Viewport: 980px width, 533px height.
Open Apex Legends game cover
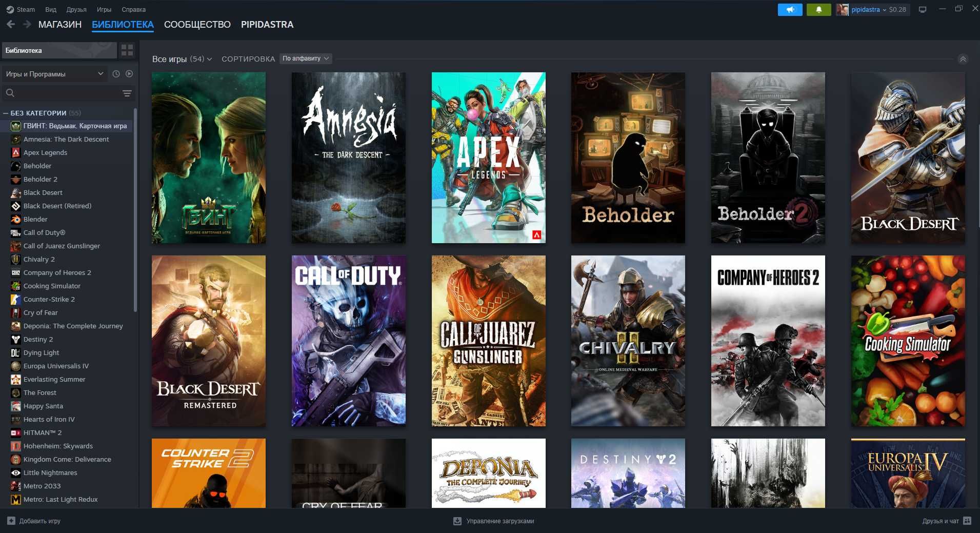pyautogui.click(x=489, y=157)
